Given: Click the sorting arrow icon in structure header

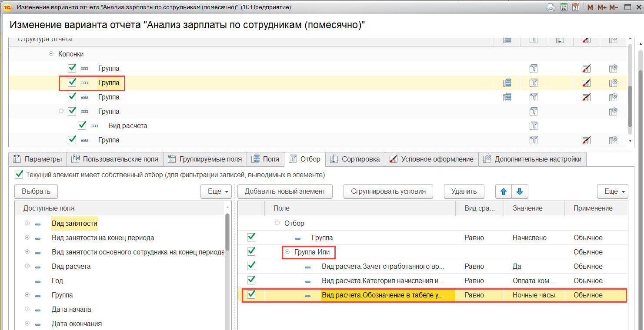Looking at the screenshot, I should [560, 40].
